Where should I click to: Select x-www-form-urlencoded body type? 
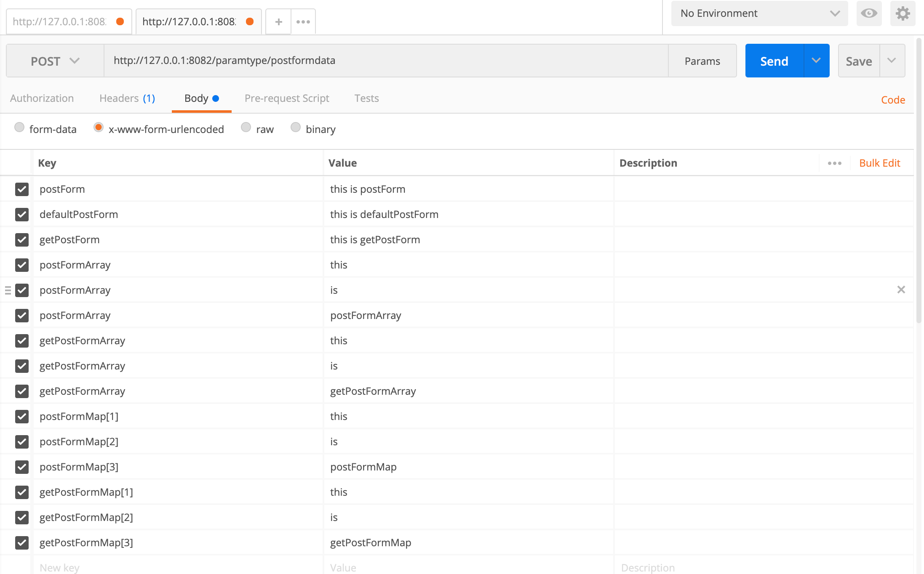pyautogui.click(x=99, y=127)
